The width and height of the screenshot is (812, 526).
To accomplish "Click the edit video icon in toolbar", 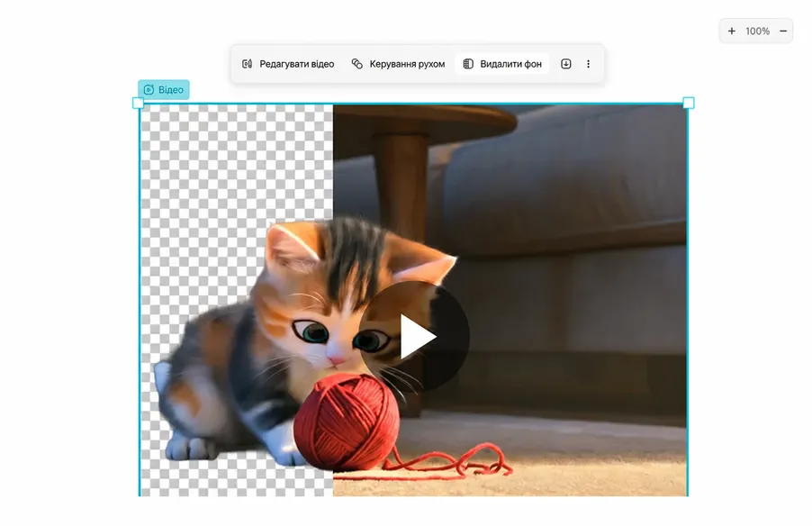I will [247, 64].
